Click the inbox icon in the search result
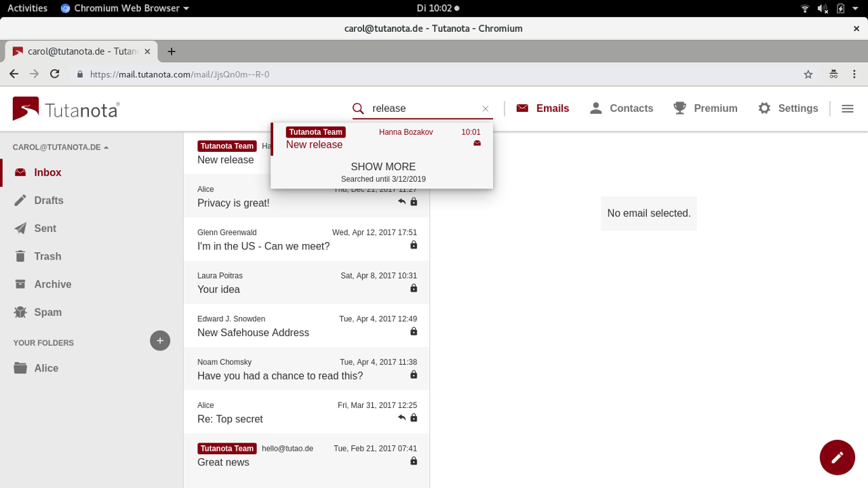Image resolution: width=868 pixels, height=488 pixels. pos(477,144)
